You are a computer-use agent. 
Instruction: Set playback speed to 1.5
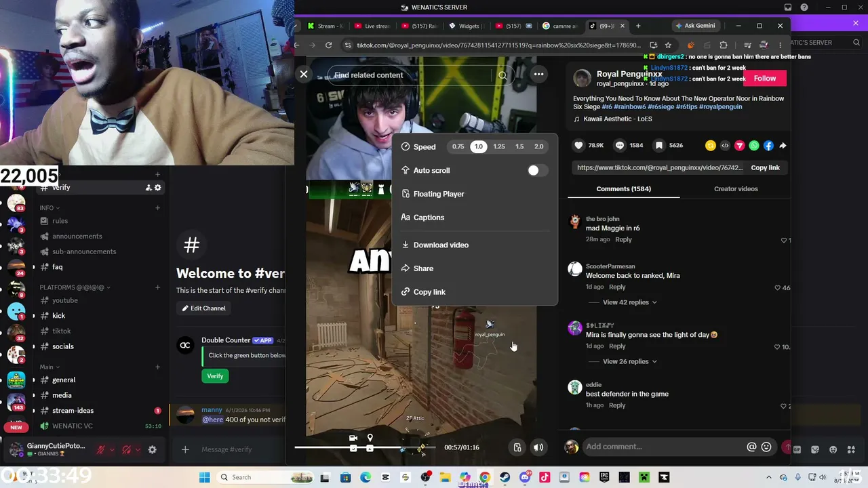click(x=519, y=146)
